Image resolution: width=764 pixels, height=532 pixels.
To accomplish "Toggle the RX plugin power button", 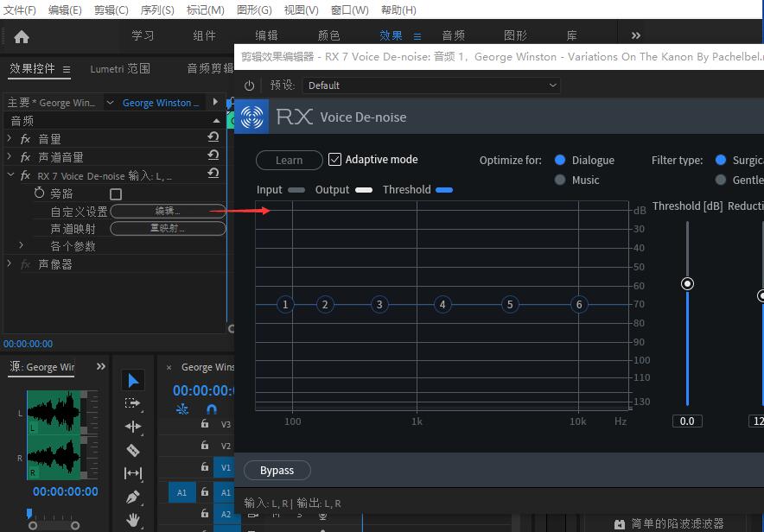I will point(250,85).
